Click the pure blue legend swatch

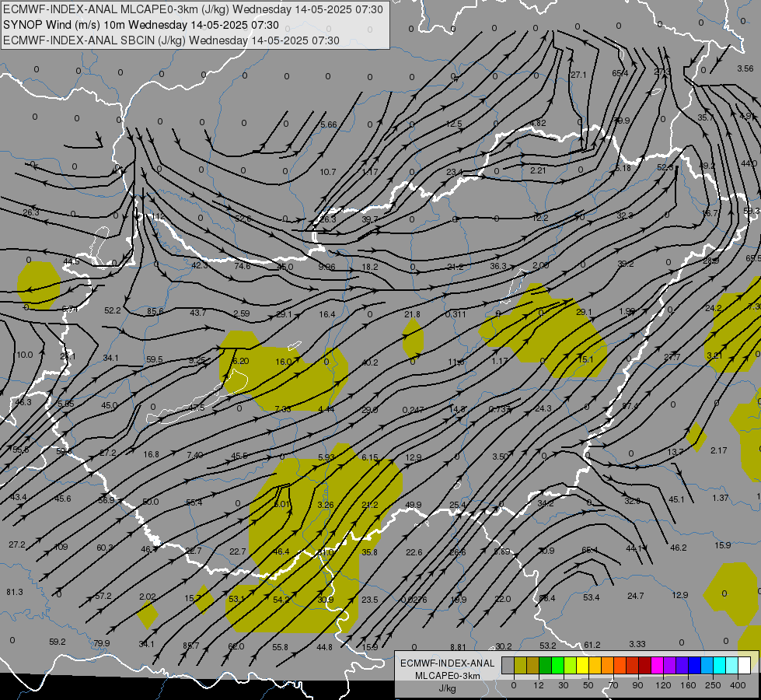click(694, 665)
